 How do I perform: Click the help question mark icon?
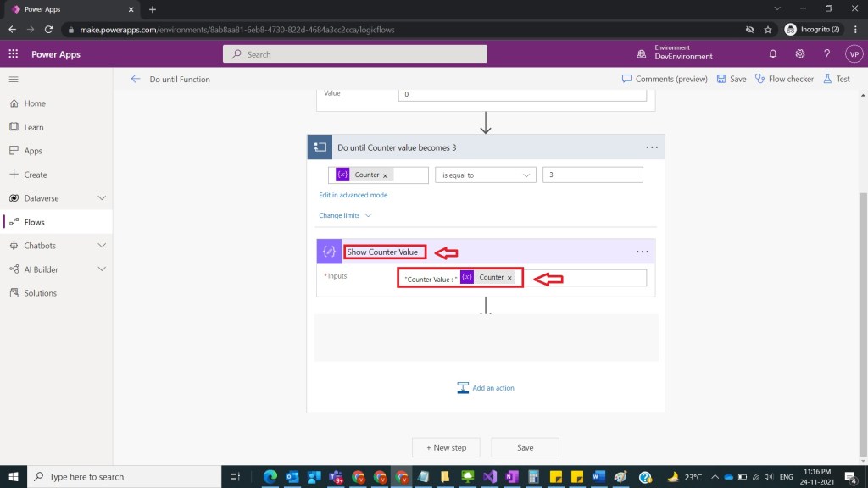click(827, 54)
